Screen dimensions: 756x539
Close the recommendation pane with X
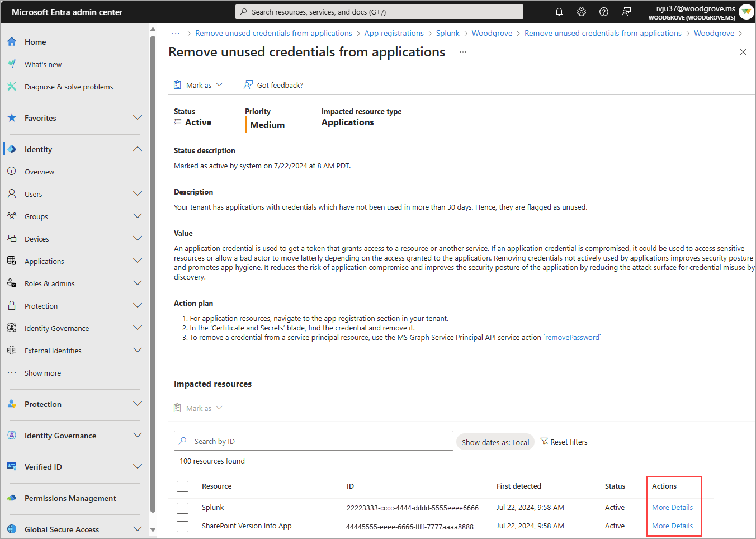(743, 52)
